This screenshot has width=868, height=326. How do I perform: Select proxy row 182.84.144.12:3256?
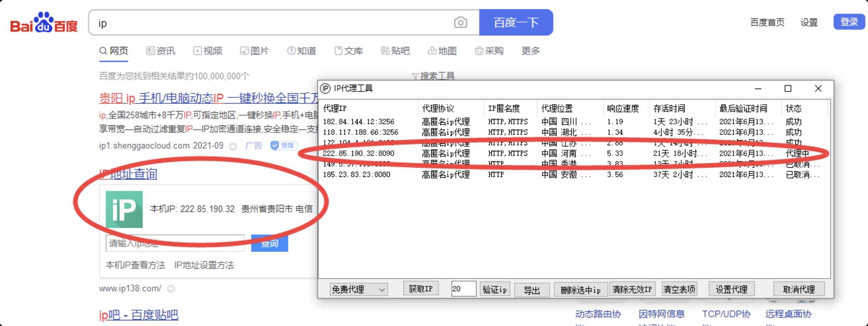click(573, 122)
